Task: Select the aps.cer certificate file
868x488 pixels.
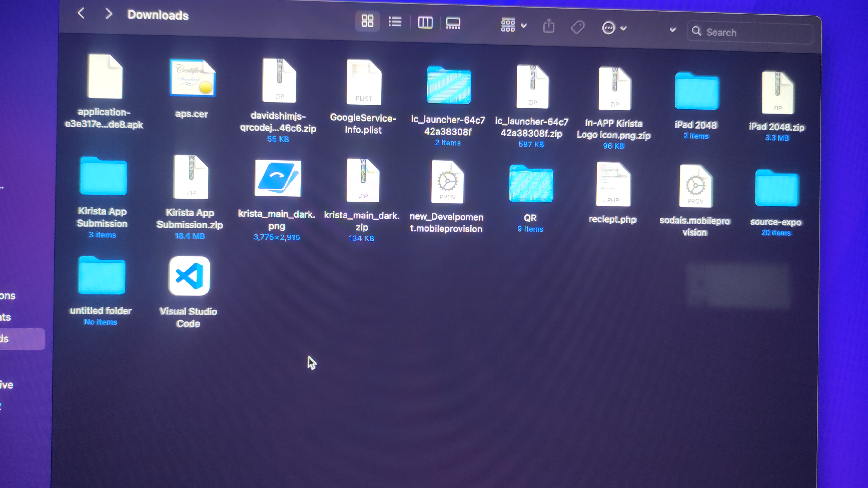Action: 192,78
